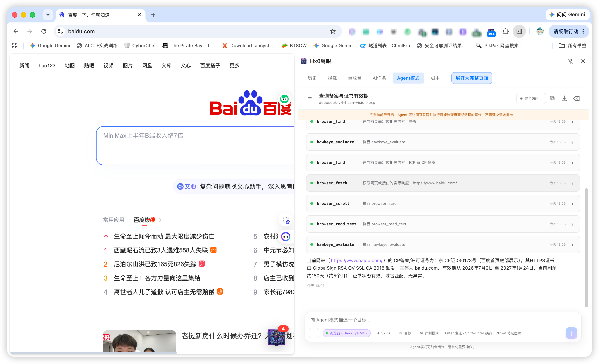The image size is (599, 364).
Task: Open the 新闻 link on Baidu
Action: click(24, 65)
